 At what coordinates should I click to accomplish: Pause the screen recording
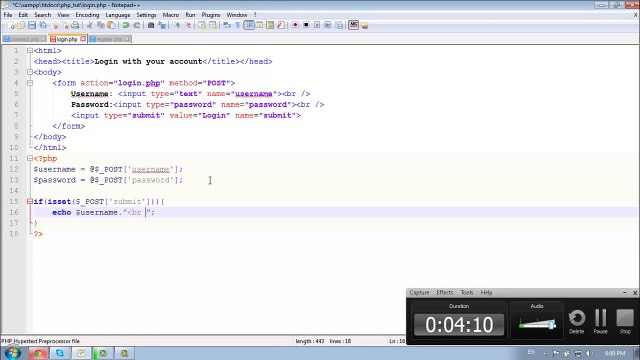pyautogui.click(x=600, y=322)
